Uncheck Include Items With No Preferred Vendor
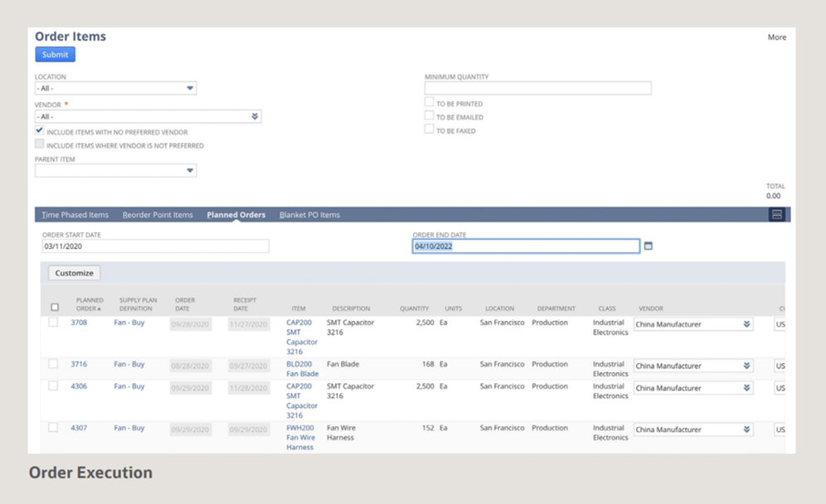Screen dimensions: 826x504 [x=40, y=130]
